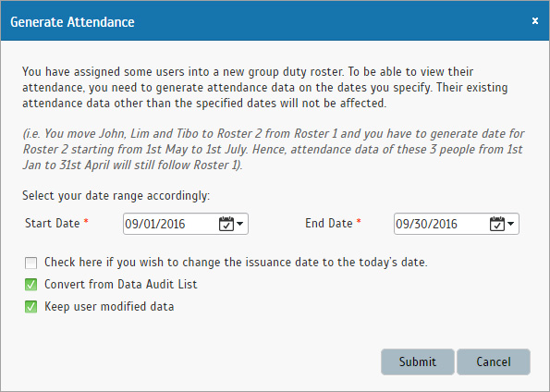Close the Generate Attendance dialog with X

point(535,21)
